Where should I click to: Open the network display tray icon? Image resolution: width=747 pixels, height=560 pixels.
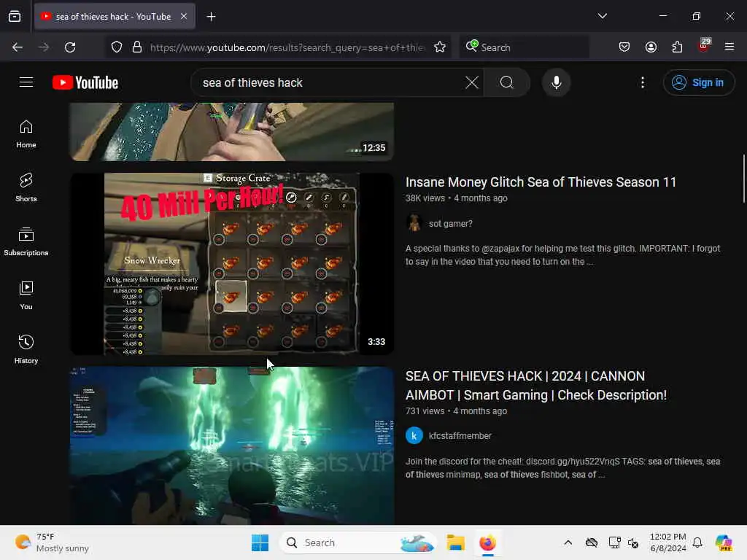coord(614,542)
